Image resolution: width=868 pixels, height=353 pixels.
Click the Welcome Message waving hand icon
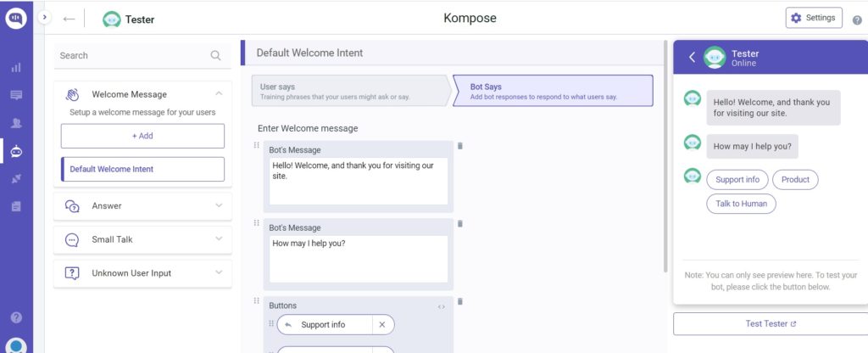(73, 95)
